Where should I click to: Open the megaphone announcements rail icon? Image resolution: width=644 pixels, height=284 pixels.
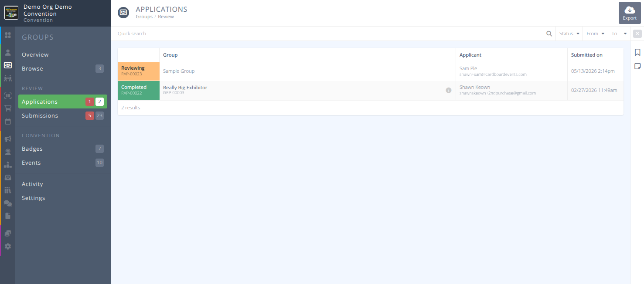click(7, 139)
